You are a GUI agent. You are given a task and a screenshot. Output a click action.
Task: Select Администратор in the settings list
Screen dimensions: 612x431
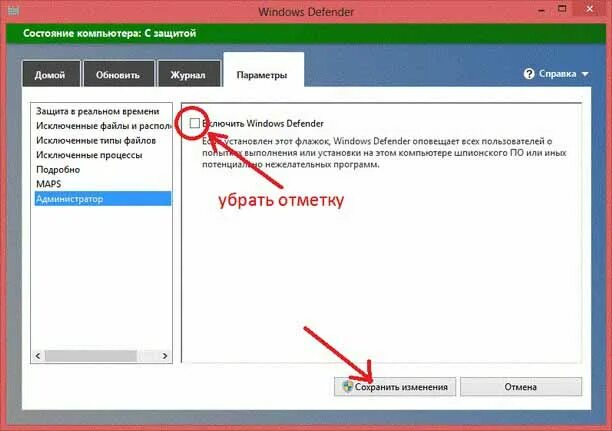103,199
